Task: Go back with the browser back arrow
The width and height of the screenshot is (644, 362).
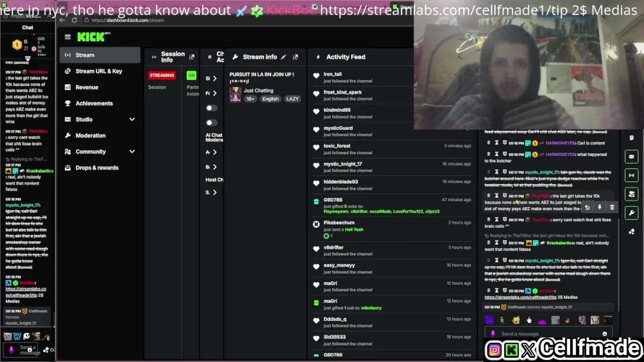Action: click(x=62, y=20)
